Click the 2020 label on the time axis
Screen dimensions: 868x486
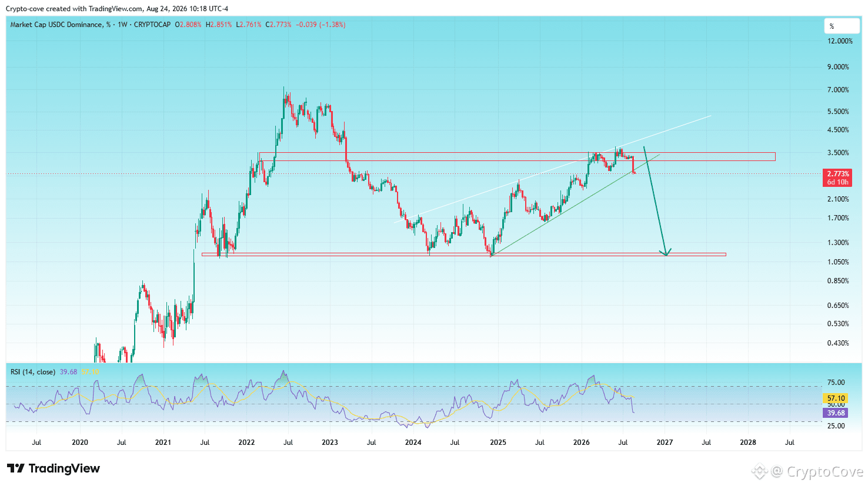79,443
